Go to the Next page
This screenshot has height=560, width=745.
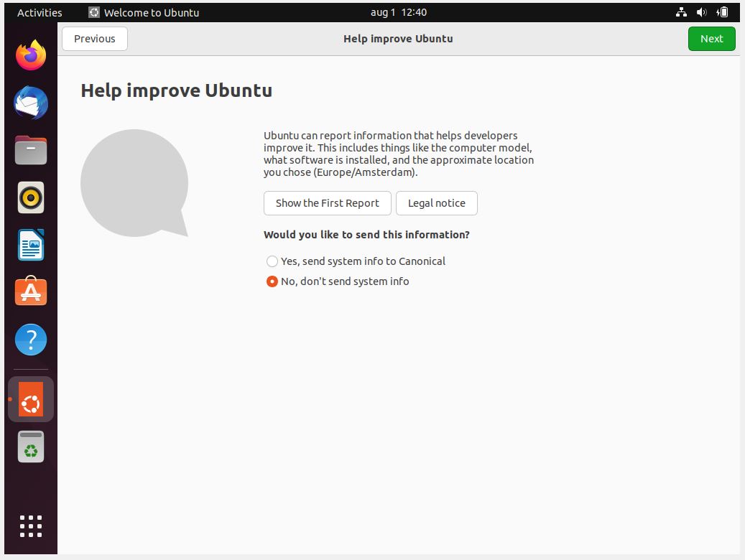coord(711,39)
